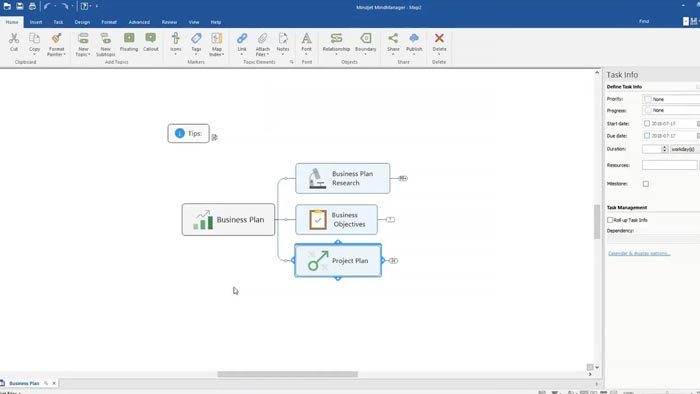Open Calendar & display options link

click(x=639, y=253)
